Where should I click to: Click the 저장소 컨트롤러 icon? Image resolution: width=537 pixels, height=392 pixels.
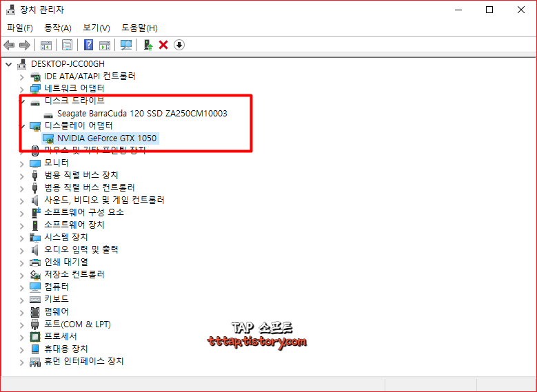point(35,275)
